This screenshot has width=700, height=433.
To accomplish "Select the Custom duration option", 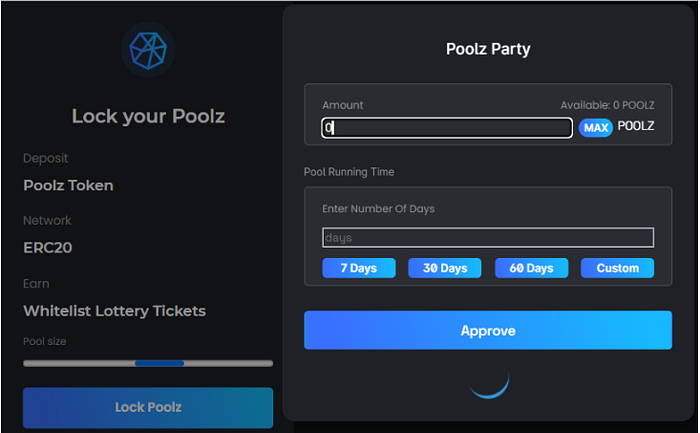I will 617,268.
